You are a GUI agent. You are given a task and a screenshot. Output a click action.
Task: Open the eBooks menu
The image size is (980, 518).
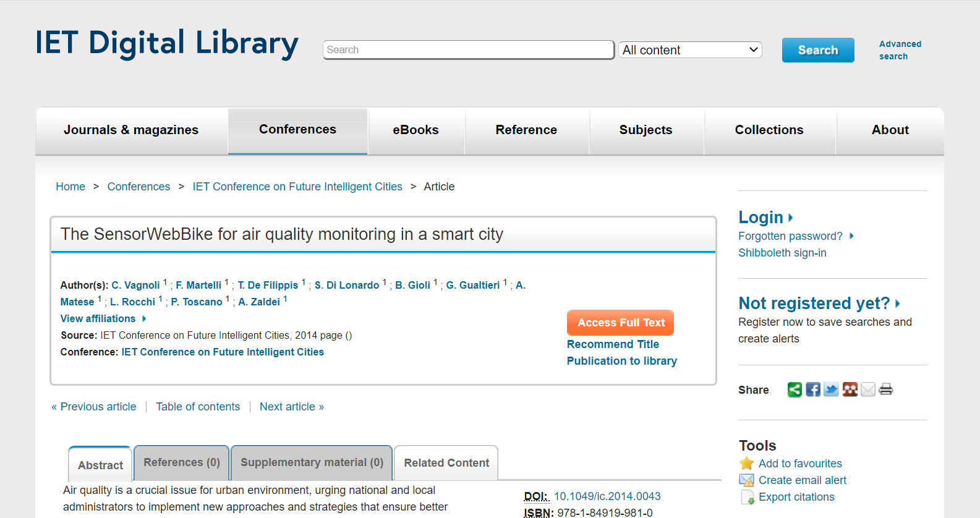click(415, 130)
